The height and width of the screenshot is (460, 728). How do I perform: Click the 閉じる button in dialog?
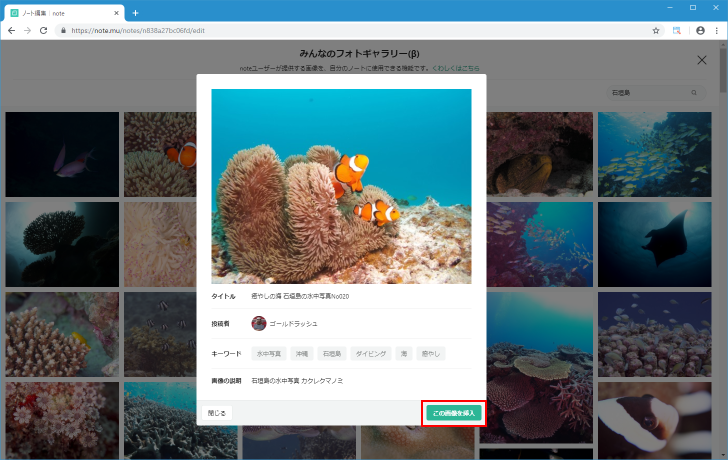tap(217, 413)
